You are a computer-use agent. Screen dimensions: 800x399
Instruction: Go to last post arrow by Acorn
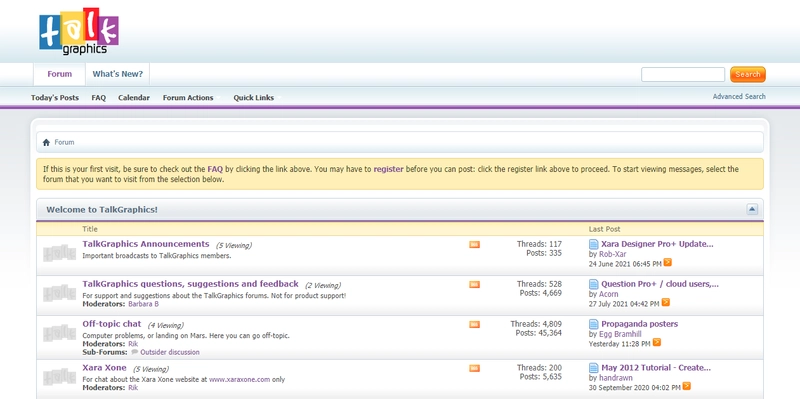665,303
